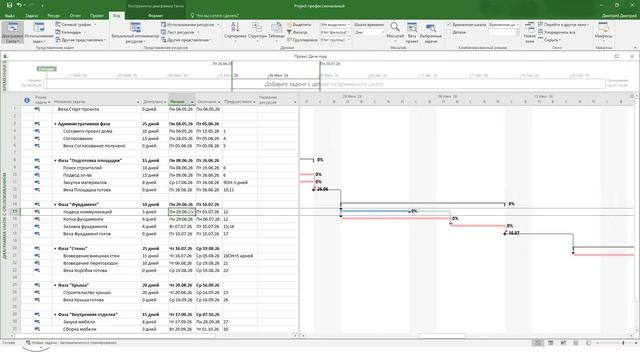Viewport: 640px width, 360px height.
Task: Collapse the Фаза "Стены" group
Action: pyautogui.click(x=55, y=249)
